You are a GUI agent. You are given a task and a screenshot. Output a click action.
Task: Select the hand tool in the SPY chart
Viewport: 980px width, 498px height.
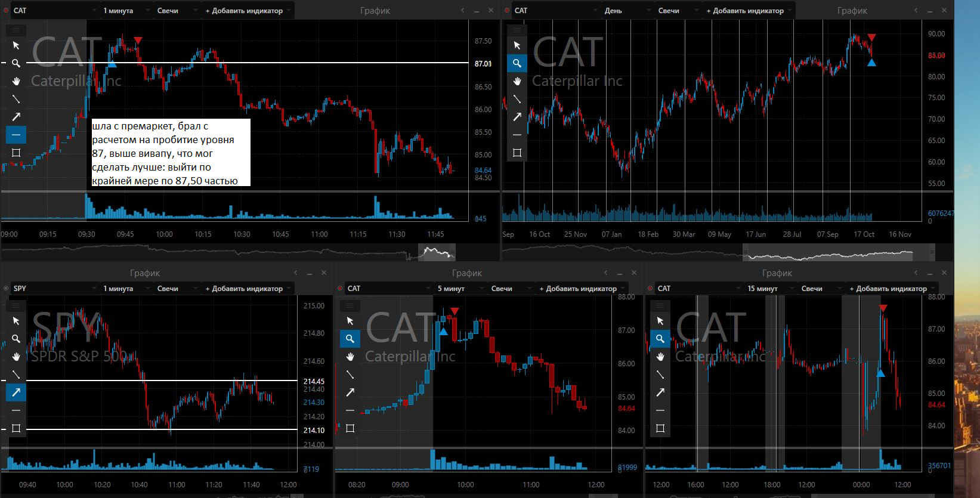(x=16, y=357)
